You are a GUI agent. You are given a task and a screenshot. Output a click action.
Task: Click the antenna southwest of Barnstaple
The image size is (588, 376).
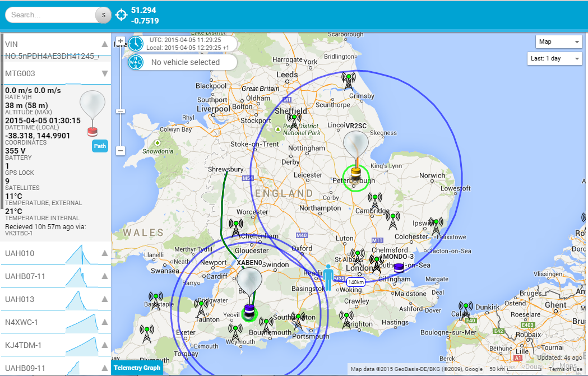tap(147, 334)
